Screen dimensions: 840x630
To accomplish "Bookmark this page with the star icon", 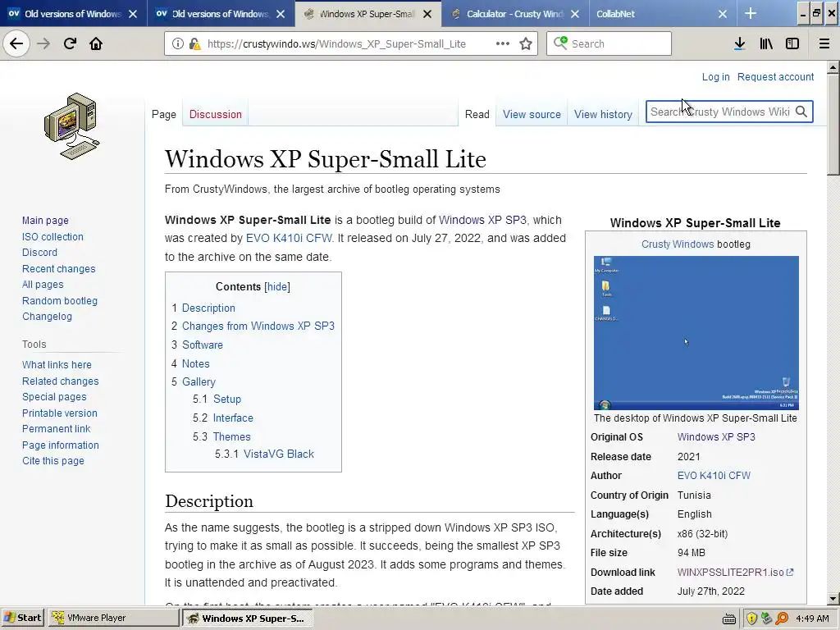I will tap(526, 44).
